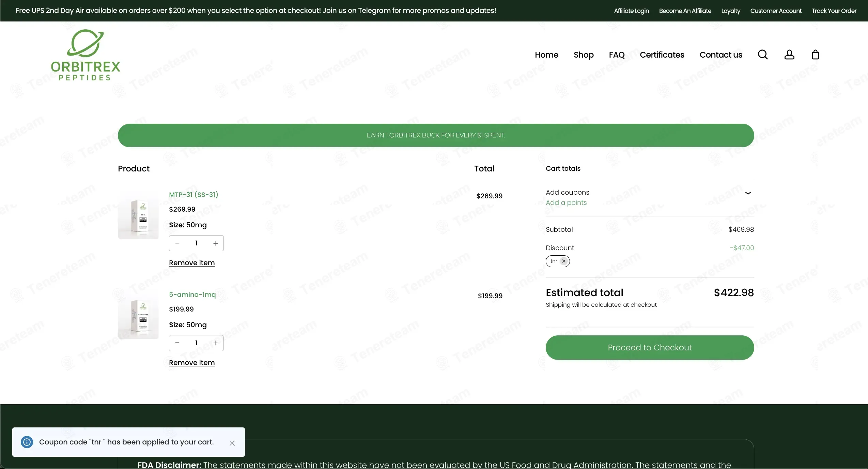Open the 5-amino-1mq product thumbnail

tap(138, 318)
